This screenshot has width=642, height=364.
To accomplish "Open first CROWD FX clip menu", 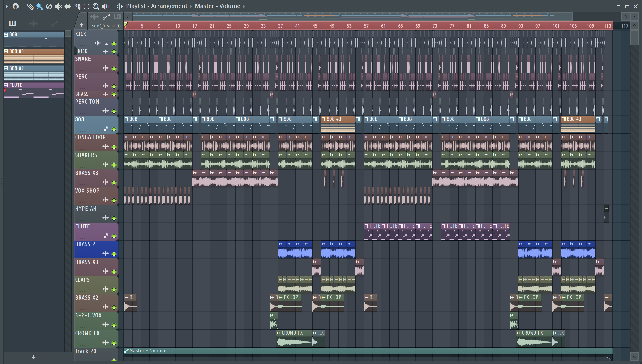I will point(278,333).
